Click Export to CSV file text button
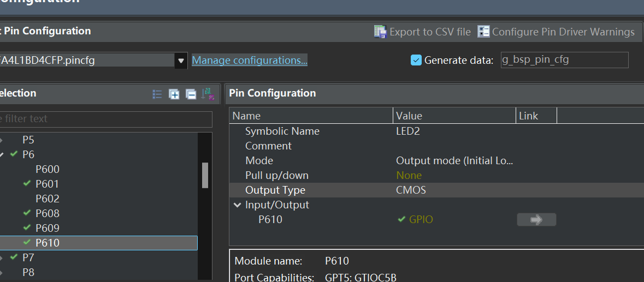 click(x=430, y=32)
